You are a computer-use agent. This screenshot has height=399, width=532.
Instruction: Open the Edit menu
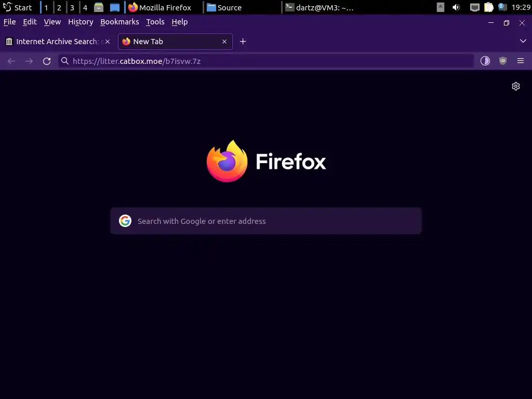(30, 22)
